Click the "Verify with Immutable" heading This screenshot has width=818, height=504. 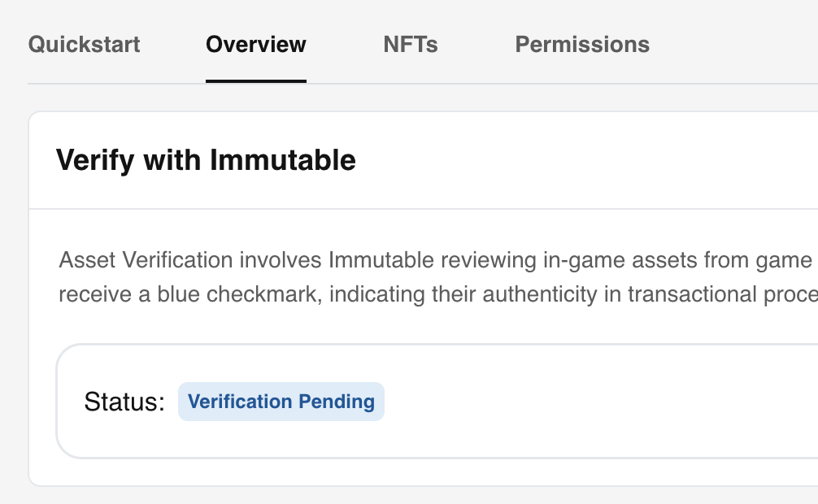coord(206,160)
